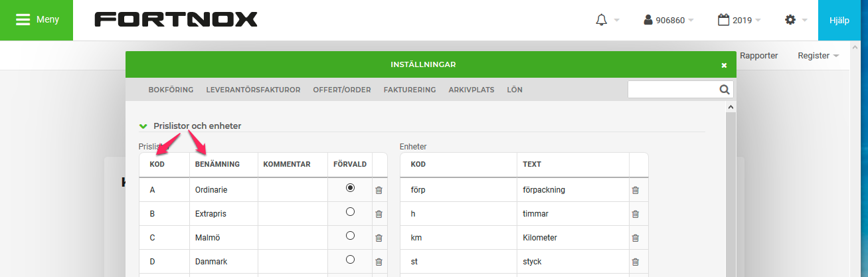The image size is (868, 277).
Task: Expand the 906860 user account dropdown
Action: coord(669,20)
